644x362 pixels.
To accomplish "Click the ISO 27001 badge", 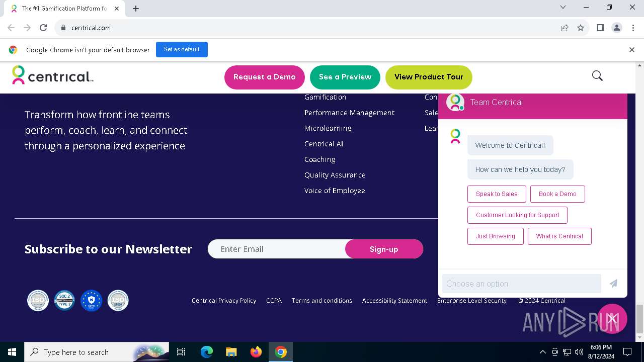I will pyautogui.click(x=118, y=301).
